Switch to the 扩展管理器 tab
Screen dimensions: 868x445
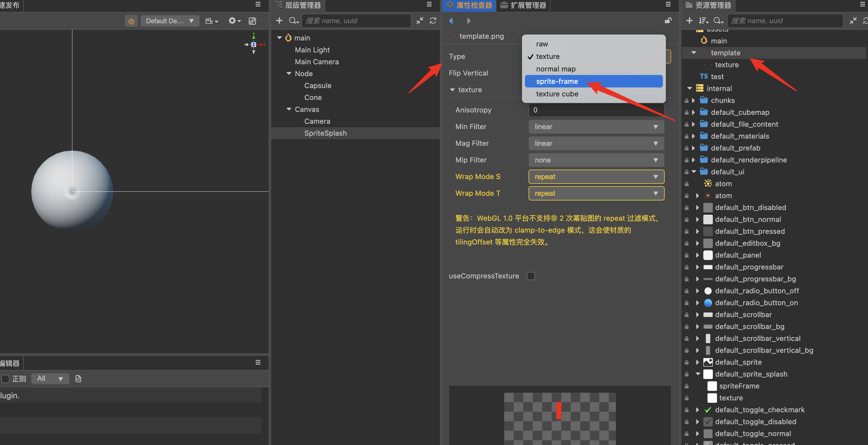(523, 5)
